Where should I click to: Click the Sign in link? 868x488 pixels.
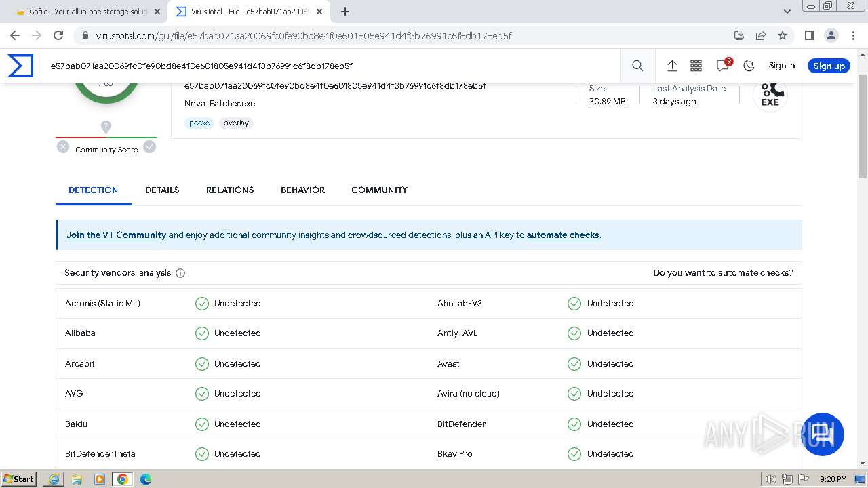pyautogui.click(x=781, y=66)
